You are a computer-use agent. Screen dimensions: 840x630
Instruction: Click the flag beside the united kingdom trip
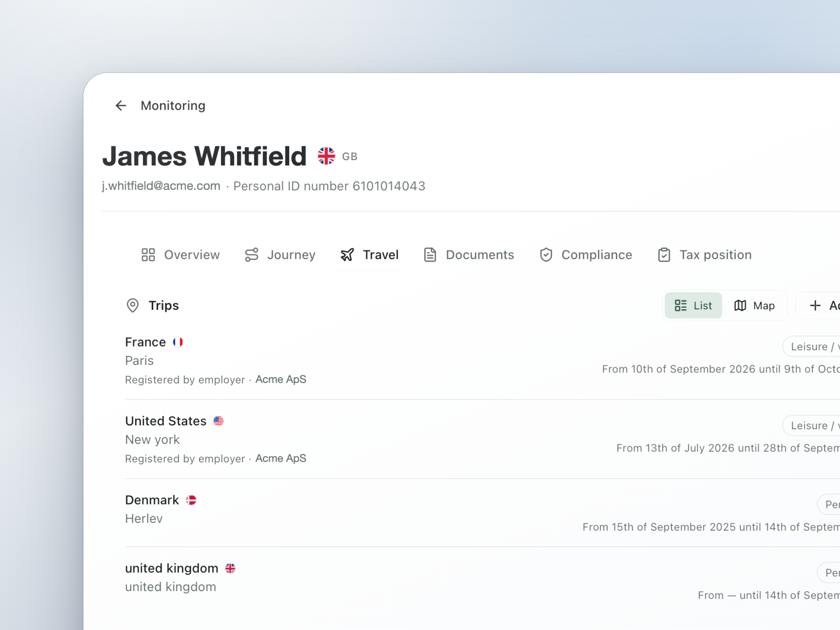click(230, 568)
